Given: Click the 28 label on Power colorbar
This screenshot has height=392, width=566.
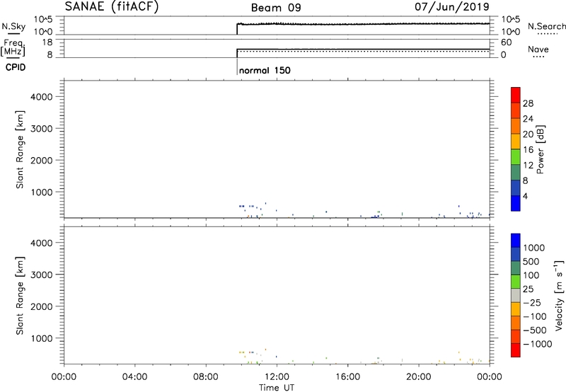Looking at the screenshot, I should tap(528, 103).
